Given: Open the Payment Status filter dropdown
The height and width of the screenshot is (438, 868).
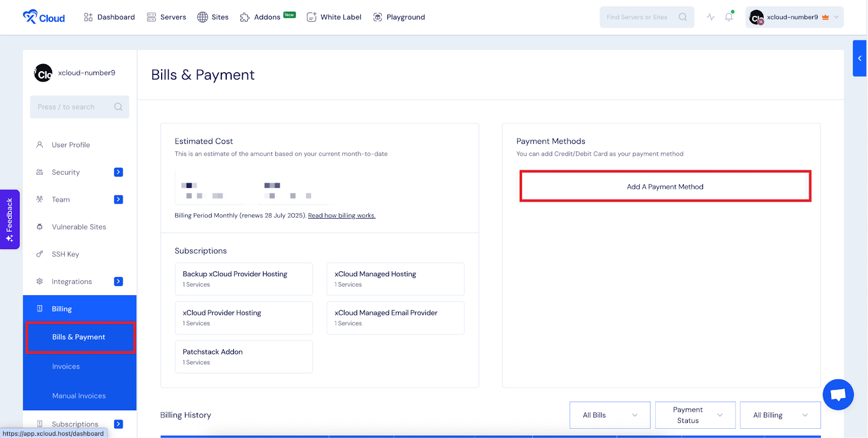Looking at the screenshot, I should 695,415.
